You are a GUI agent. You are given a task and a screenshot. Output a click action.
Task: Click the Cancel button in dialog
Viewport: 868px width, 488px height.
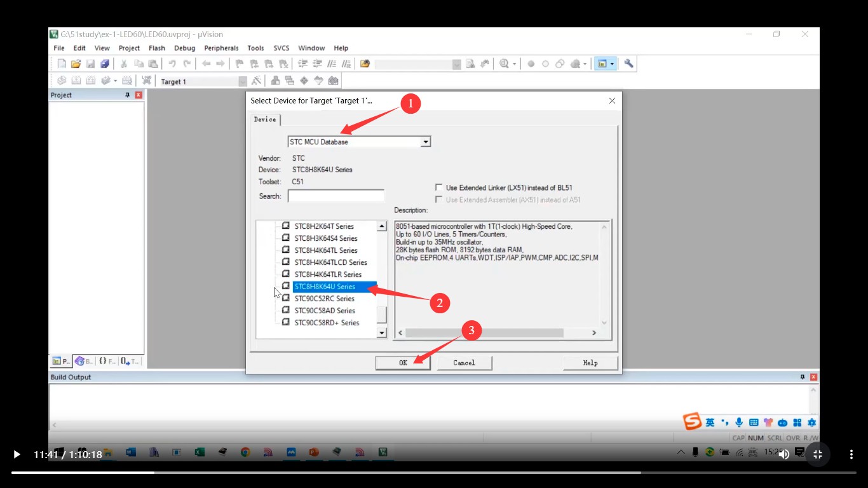click(464, 363)
